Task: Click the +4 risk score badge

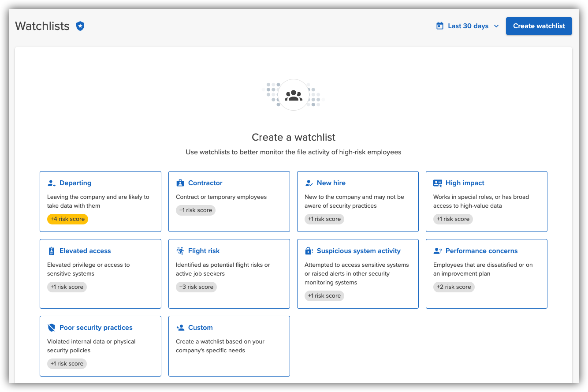Action: (x=67, y=219)
